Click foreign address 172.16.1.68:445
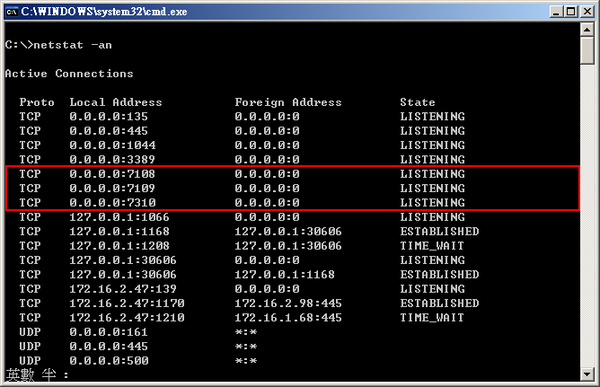 click(288, 317)
